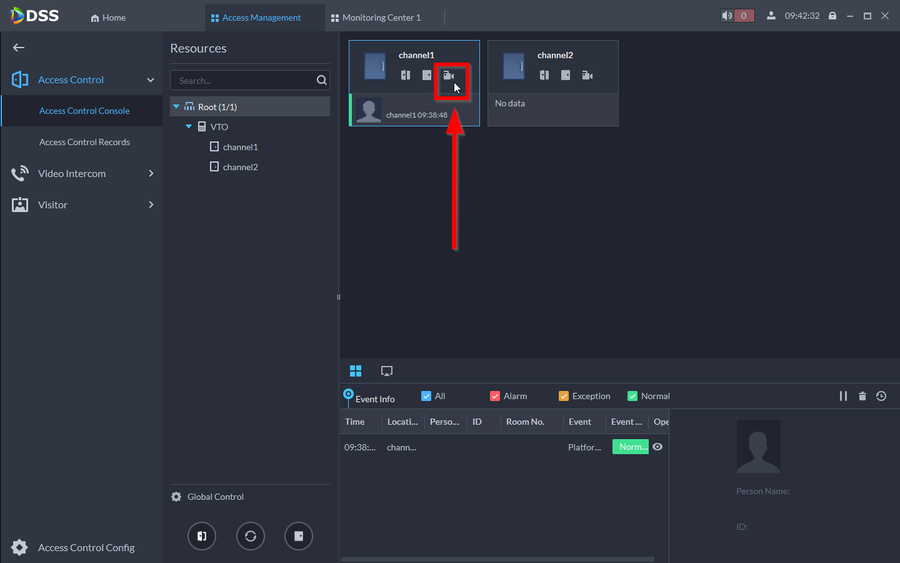Viewport: 900px width, 563px height.
Task: Click channel2 door image icon
Action: 513,66
